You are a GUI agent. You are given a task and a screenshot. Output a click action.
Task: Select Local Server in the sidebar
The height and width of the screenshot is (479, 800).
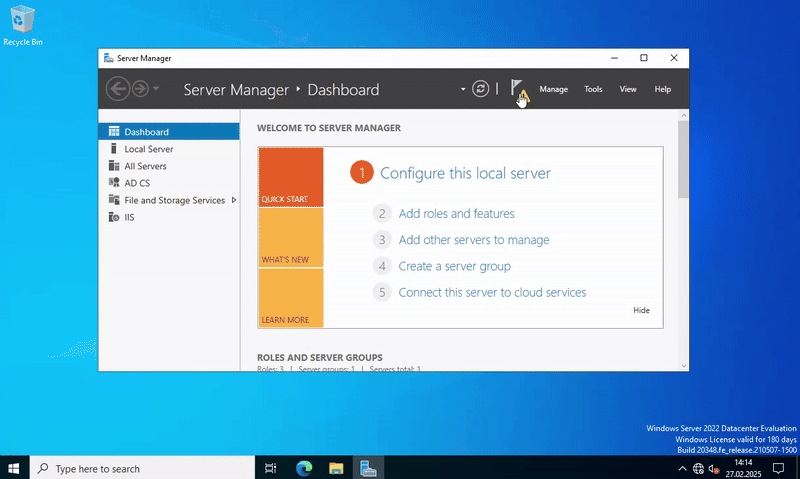pyautogui.click(x=169, y=149)
